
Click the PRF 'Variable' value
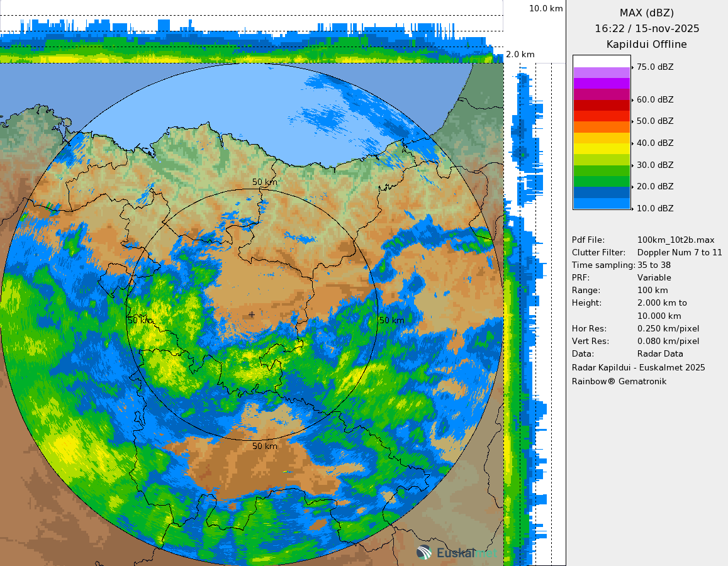coord(654,277)
